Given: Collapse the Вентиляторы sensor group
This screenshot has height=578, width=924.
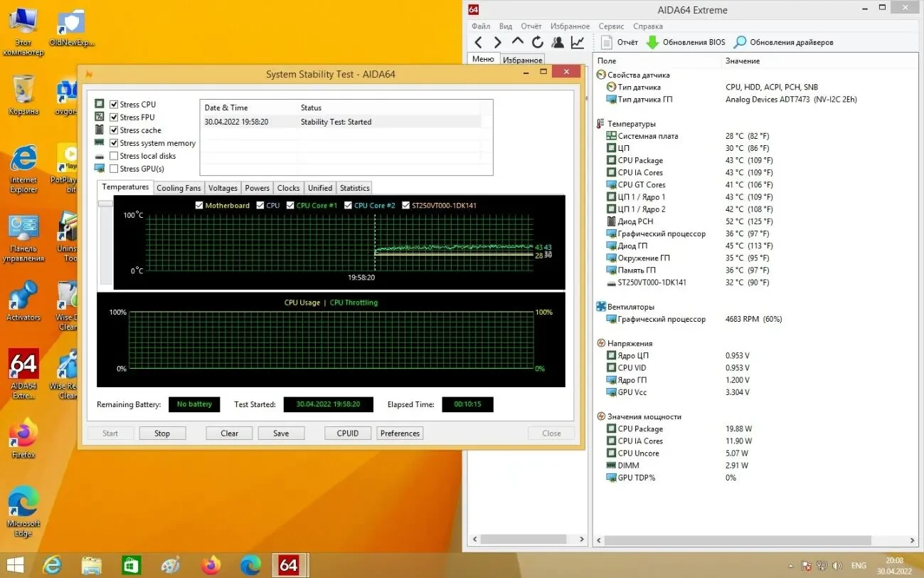Looking at the screenshot, I should tap(600, 307).
